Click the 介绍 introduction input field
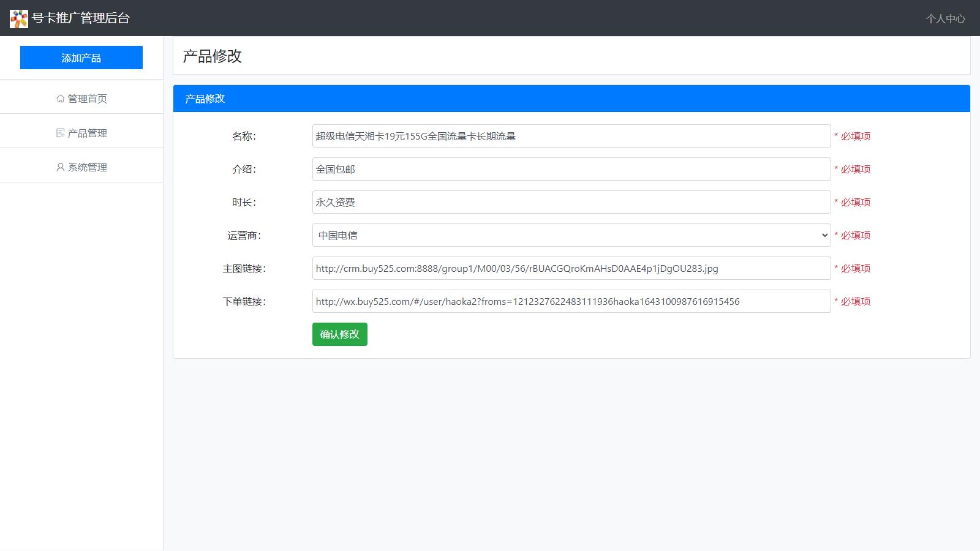The width and height of the screenshot is (980, 551). (570, 169)
